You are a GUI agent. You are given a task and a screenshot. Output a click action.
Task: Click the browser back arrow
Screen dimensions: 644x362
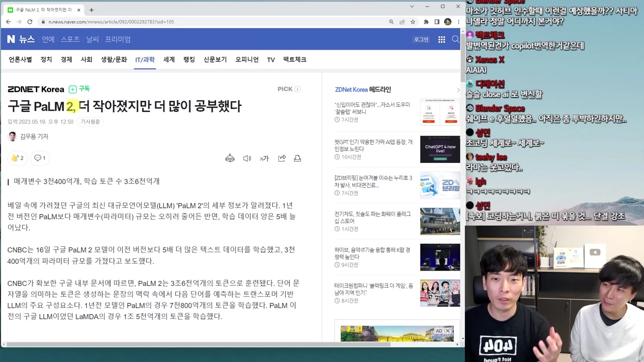tap(8, 22)
